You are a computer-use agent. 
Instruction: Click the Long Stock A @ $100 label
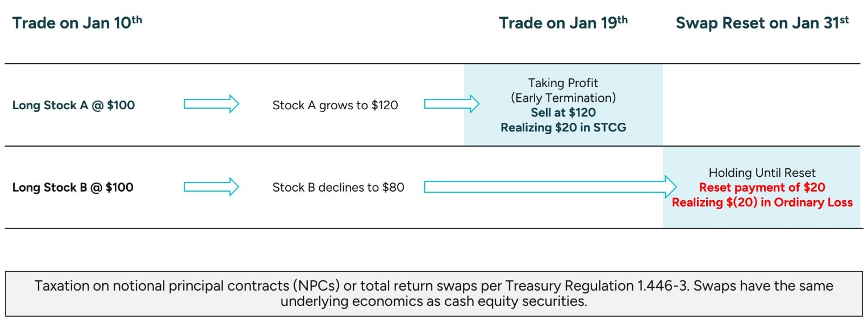point(74,105)
